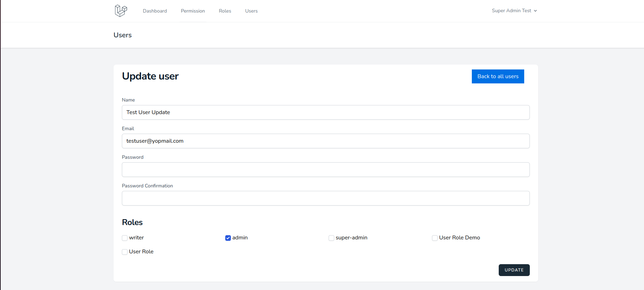Viewport: 644px width, 290px height.
Task: Click the Back to all users button
Action: tap(498, 76)
